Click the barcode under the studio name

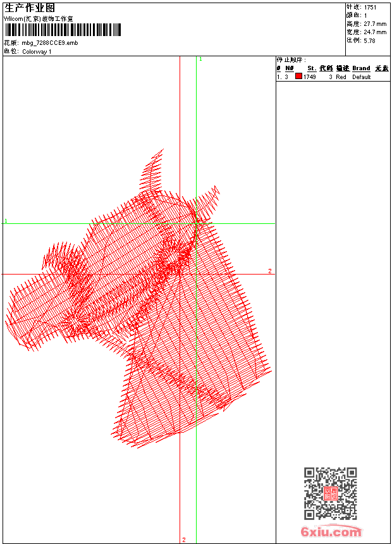pyautogui.click(x=63, y=30)
